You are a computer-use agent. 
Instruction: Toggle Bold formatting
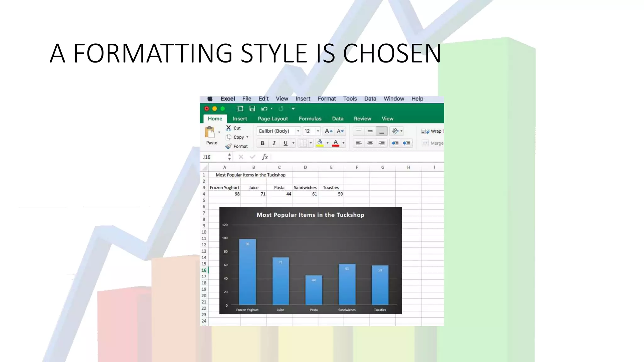tap(262, 143)
